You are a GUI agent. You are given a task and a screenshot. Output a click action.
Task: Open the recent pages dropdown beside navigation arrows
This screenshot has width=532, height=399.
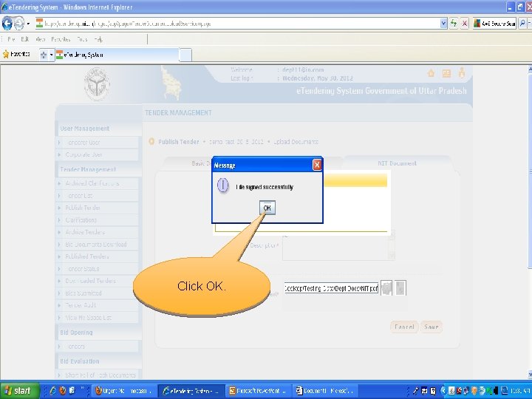[28, 24]
